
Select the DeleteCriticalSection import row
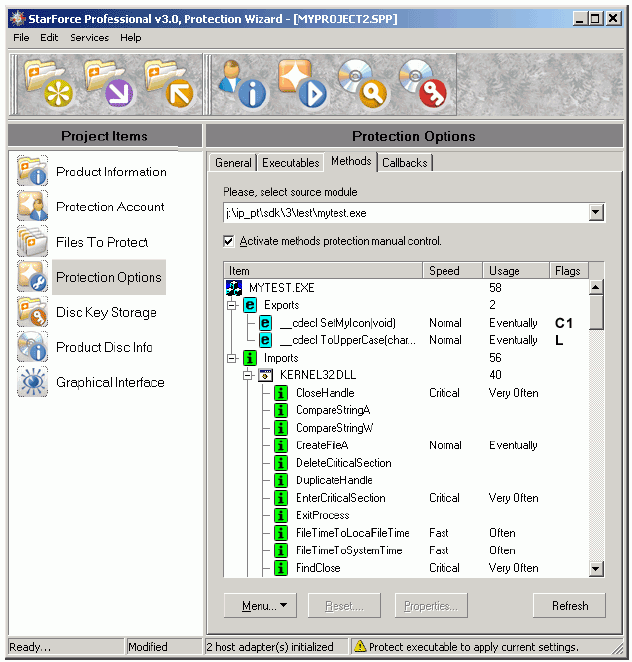(344, 463)
